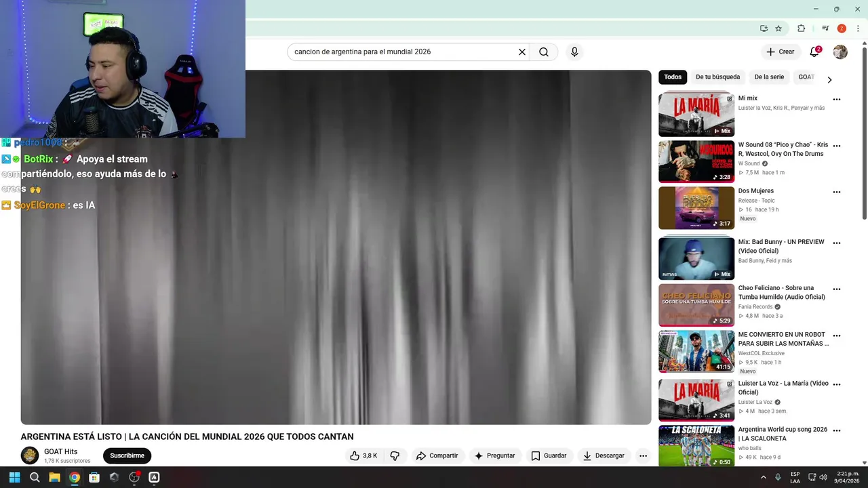Open YouTube notifications bell
Viewport: 868px width, 488px height.
(815, 52)
